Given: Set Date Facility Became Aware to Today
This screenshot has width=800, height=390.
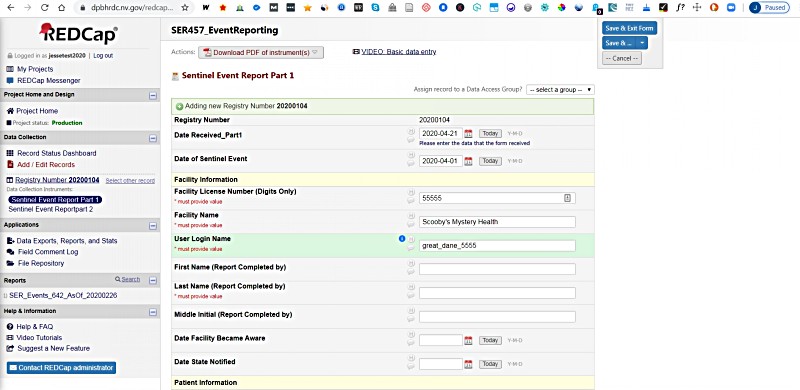Looking at the screenshot, I should pos(490,340).
